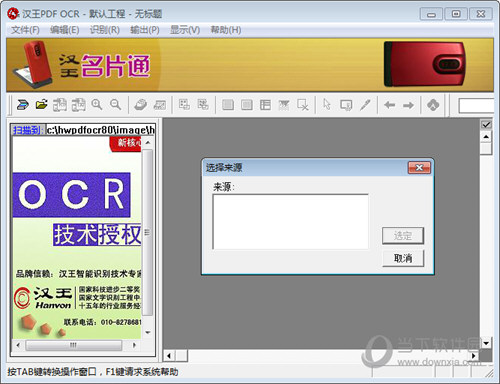Select the text region type icon
This screenshot has width=500, height=384.
point(228,105)
